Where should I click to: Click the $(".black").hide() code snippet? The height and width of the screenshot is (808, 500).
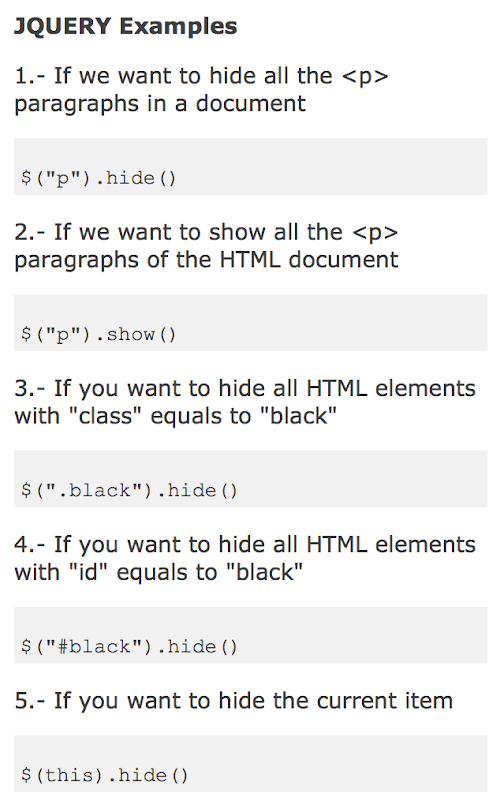pyautogui.click(x=129, y=491)
